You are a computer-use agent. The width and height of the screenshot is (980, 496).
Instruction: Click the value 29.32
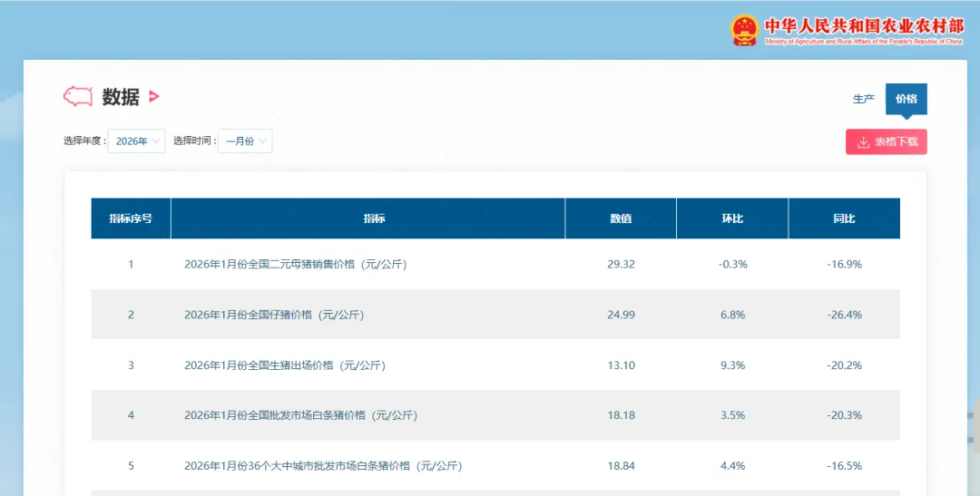(621, 264)
